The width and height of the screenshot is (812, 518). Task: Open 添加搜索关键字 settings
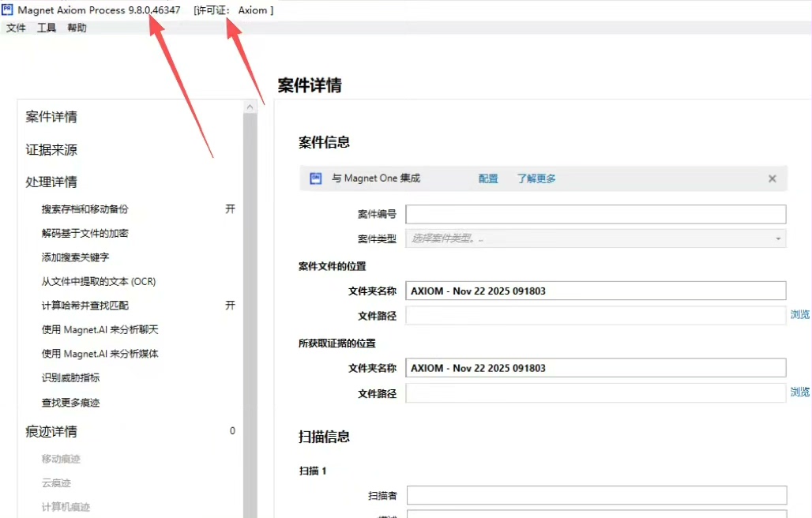75,257
